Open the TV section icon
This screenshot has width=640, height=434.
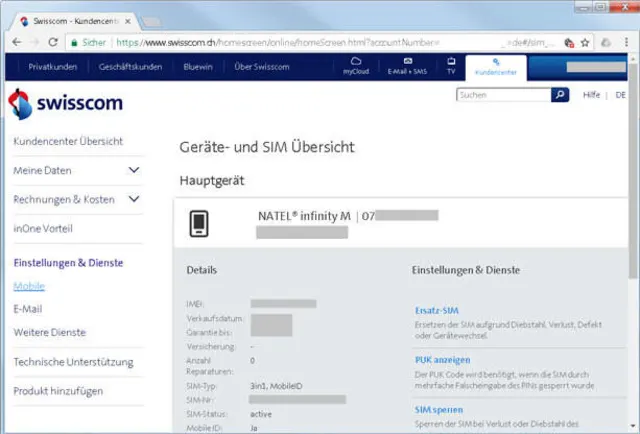pyautogui.click(x=451, y=66)
